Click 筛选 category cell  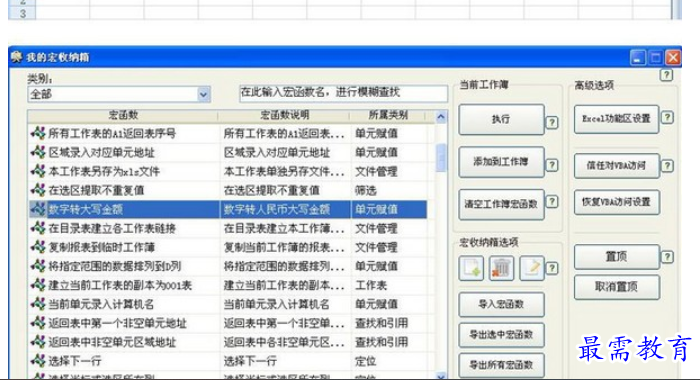tap(366, 191)
